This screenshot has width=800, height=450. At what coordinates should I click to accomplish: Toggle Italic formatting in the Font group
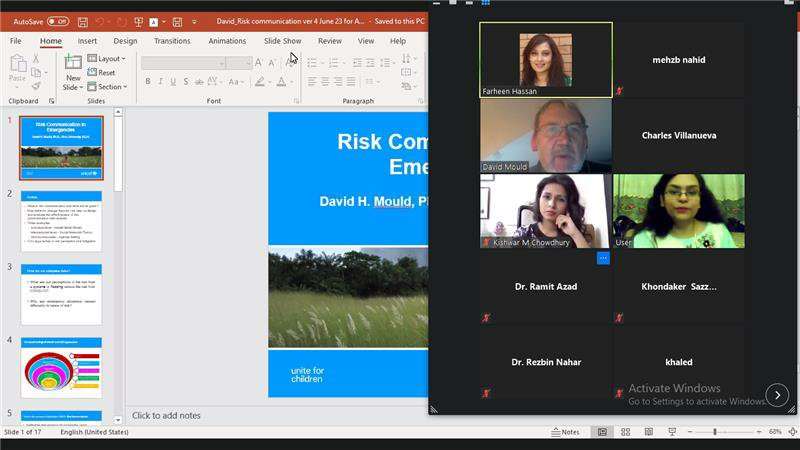coord(160,82)
